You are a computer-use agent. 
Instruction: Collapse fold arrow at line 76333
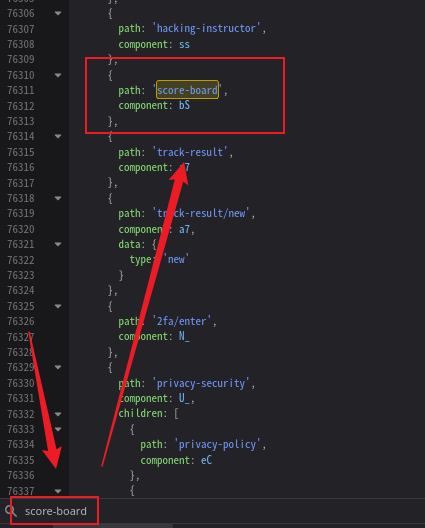pyautogui.click(x=58, y=429)
